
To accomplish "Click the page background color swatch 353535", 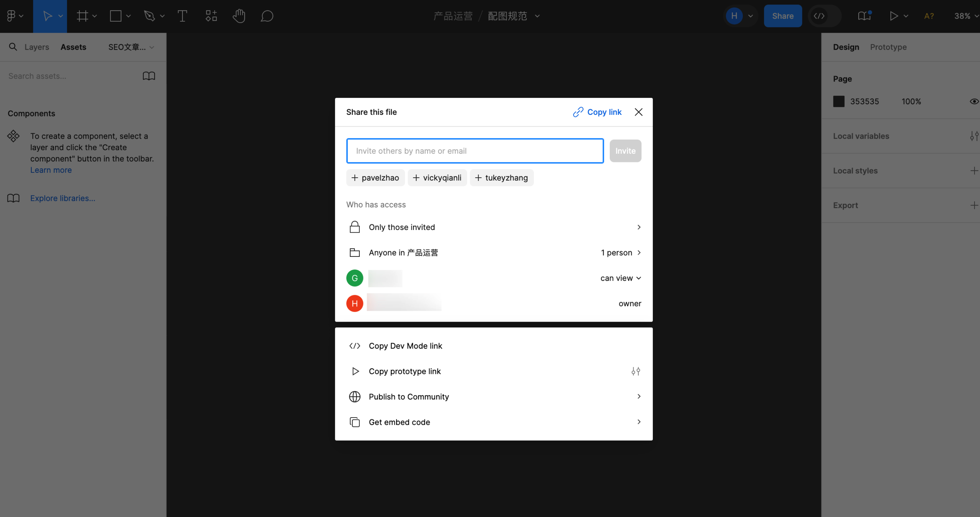I will [838, 101].
